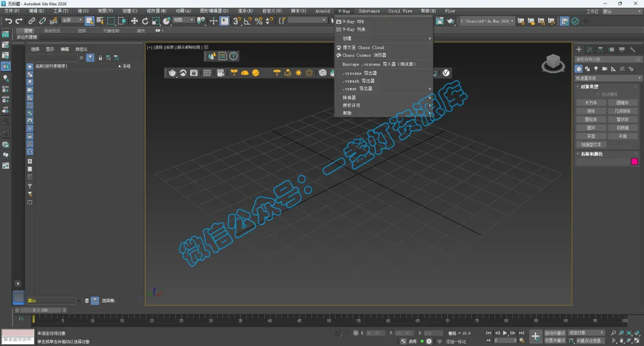Image resolution: width=644 pixels, height=346 pixels.
Task: Select the Unlink Selection icon
Action: point(42,21)
